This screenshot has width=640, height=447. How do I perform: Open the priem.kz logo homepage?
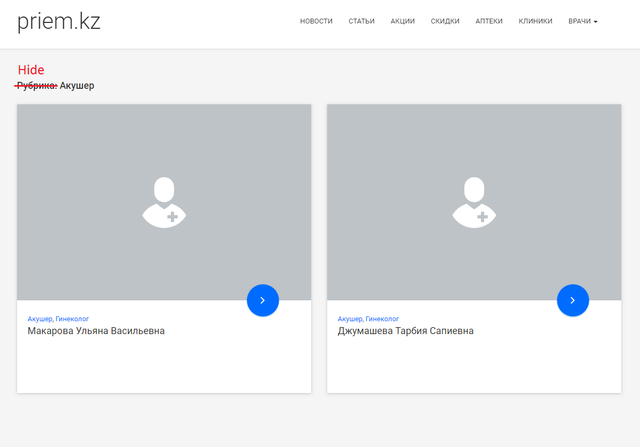(59, 22)
